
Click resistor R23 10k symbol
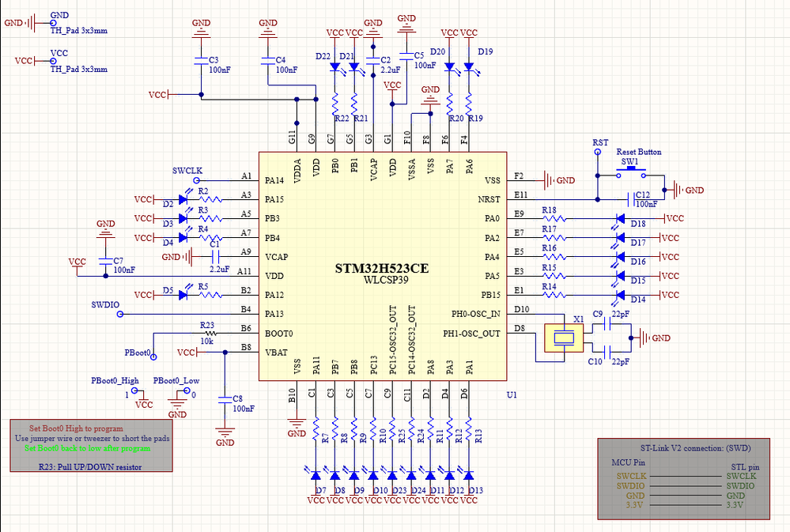point(210,334)
